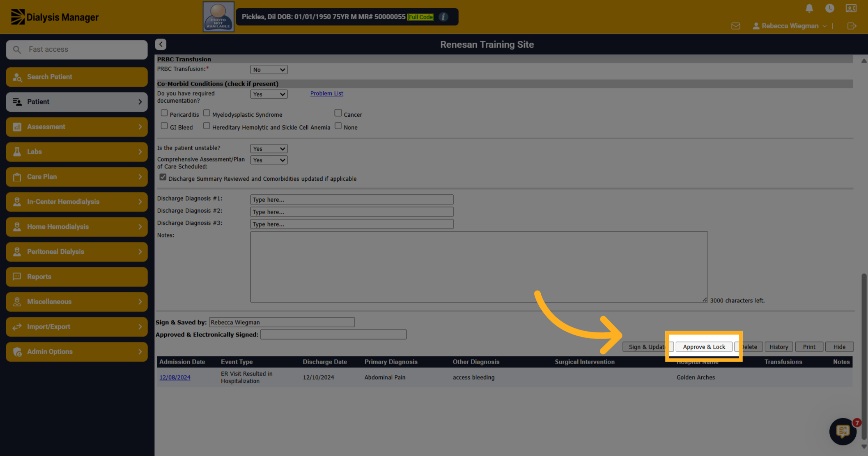Expand the Rebecca Wiegman user menu
Viewport: 868px width, 456px height.
click(790, 26)
